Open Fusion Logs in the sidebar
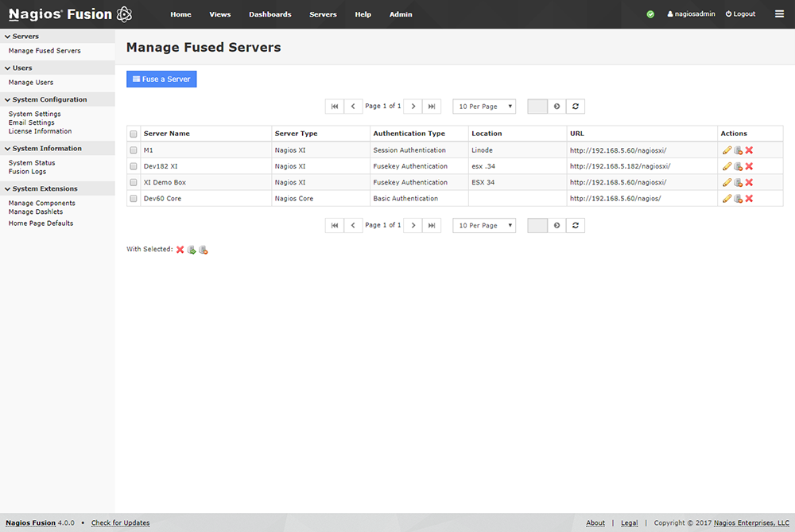The image size is (795, 532). coord(27,172)
